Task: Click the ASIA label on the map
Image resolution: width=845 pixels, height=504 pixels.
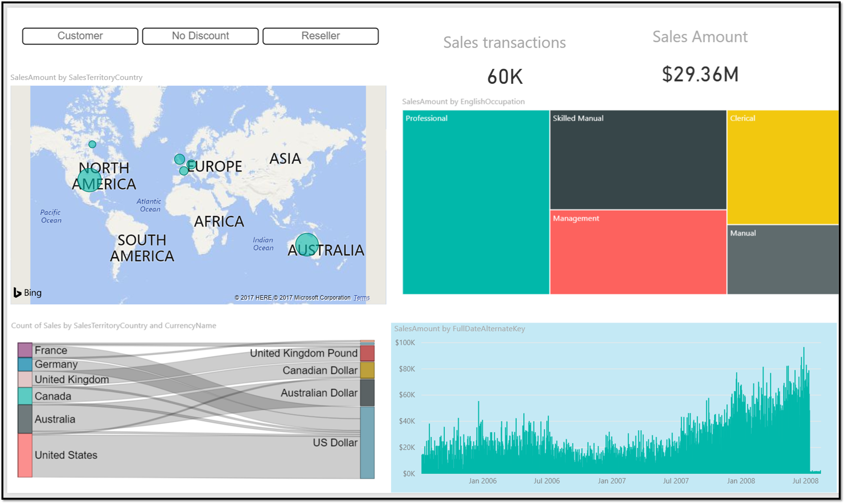Action: (x=285, y=159)
